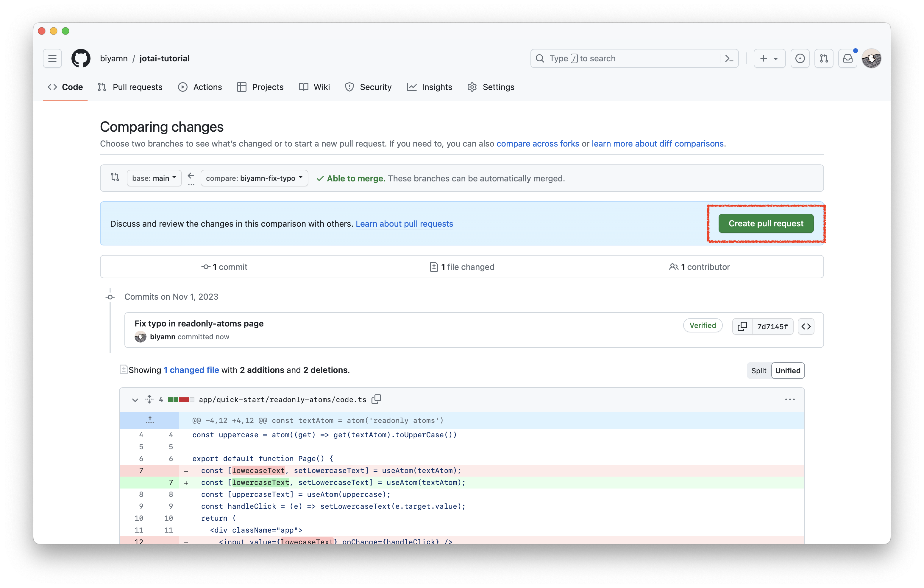Copy the full commit SHA
Viewport: 924px width, 588px height.
pos(742,326)
